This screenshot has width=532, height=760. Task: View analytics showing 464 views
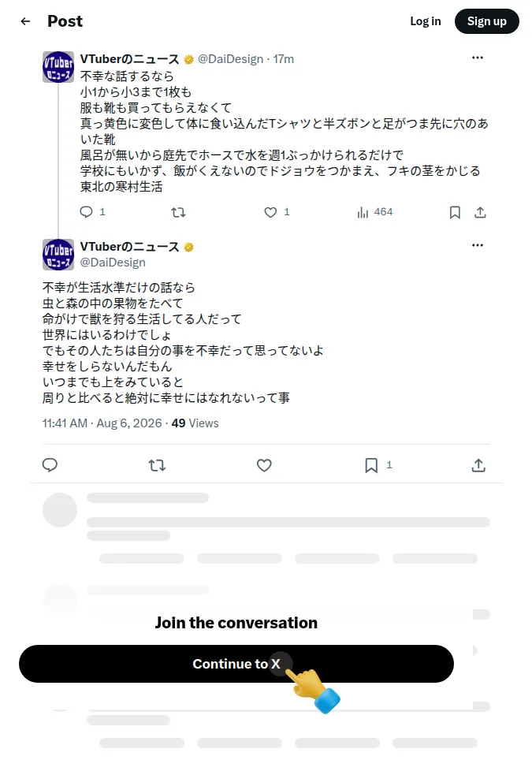[x=374, y=212]
